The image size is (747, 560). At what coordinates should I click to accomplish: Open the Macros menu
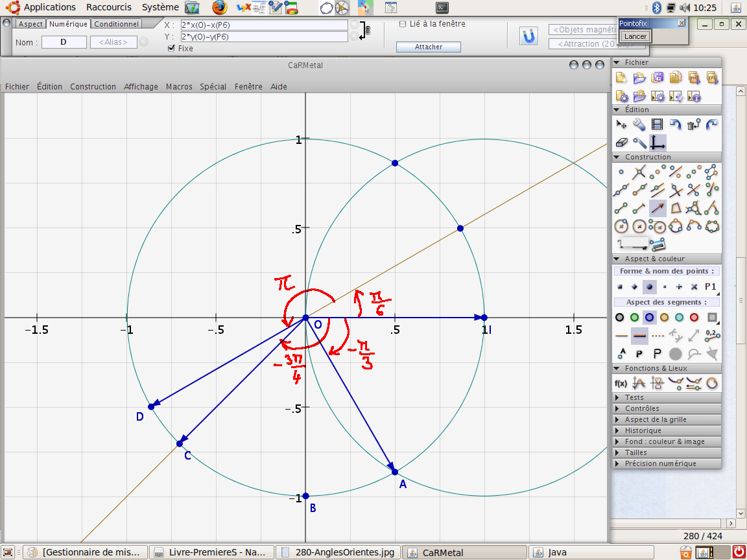pos(179,86)
